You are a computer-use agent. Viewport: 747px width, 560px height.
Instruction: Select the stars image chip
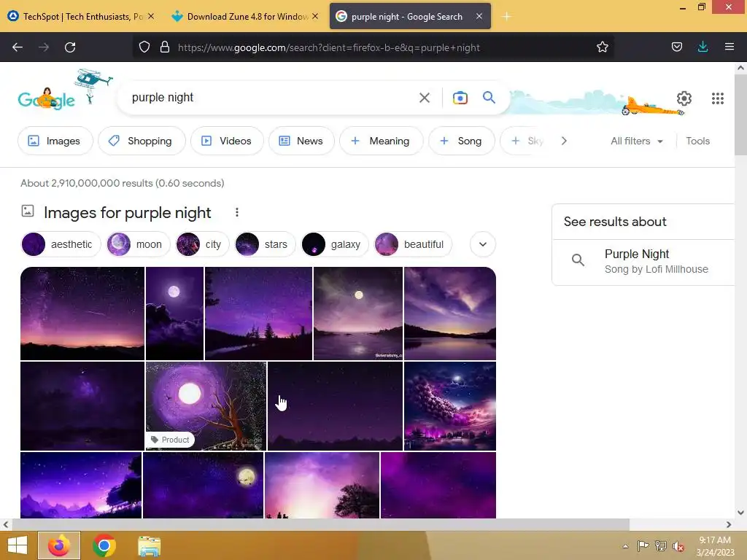coord(265,244)
